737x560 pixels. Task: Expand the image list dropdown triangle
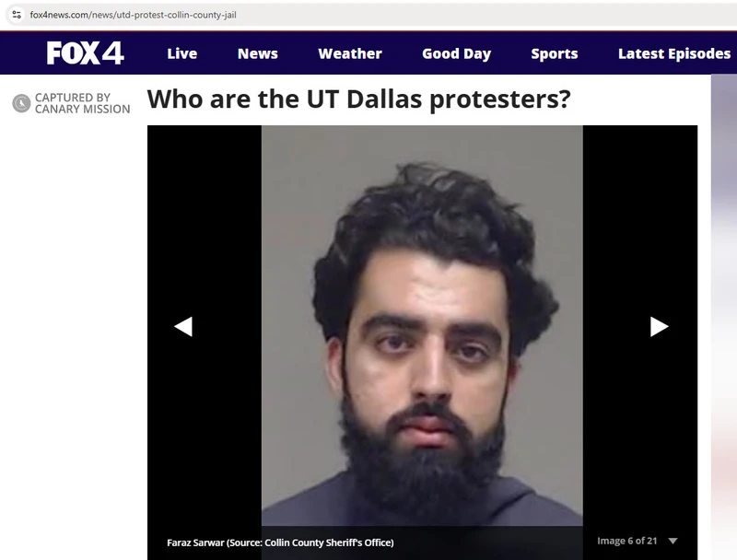673,541
